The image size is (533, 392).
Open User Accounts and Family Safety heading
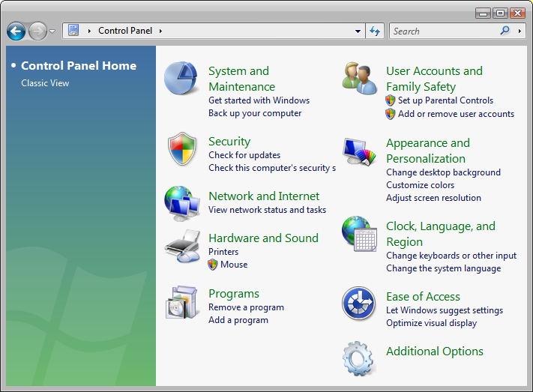[x=434, y=79]
